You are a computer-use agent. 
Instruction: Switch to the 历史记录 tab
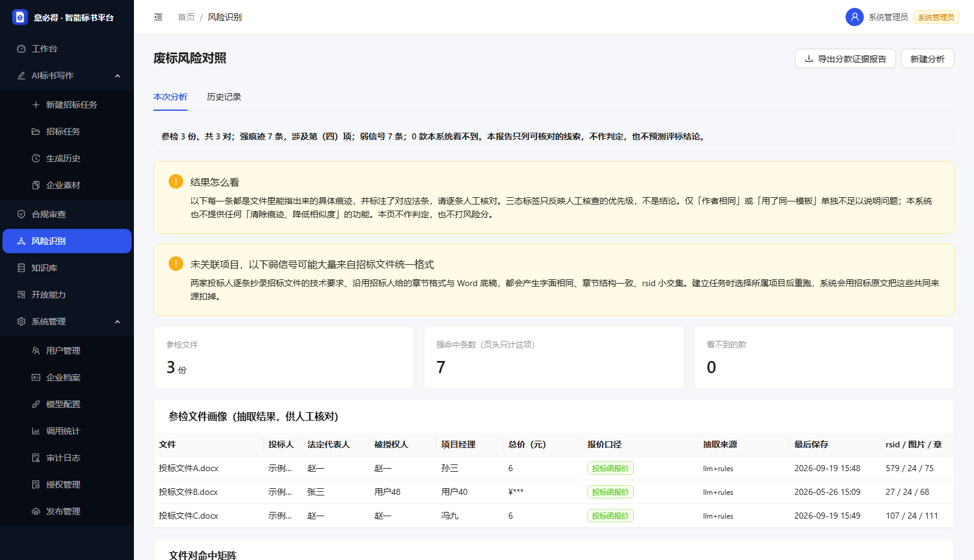pyautogui.click(x=224, y=97)
